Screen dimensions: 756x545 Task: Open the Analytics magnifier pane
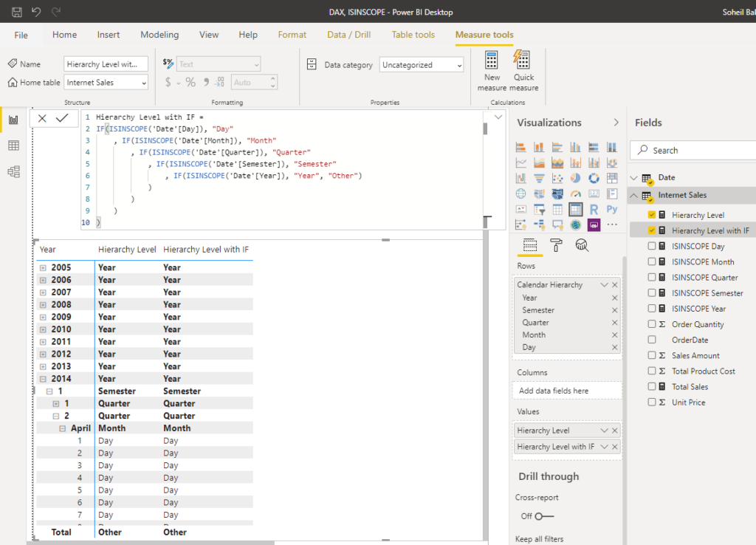point(582,245)
